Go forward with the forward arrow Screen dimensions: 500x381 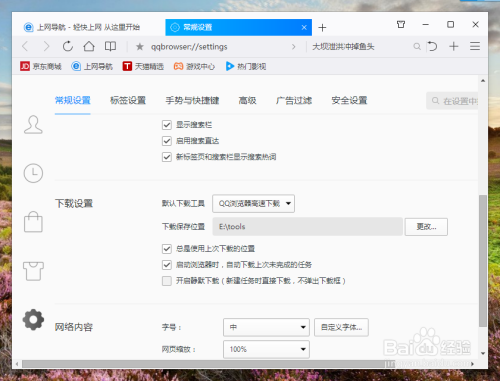[46, 46]
